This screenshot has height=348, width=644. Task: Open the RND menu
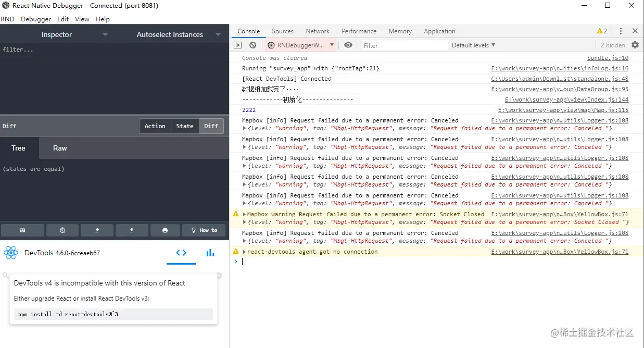[7, 19]
